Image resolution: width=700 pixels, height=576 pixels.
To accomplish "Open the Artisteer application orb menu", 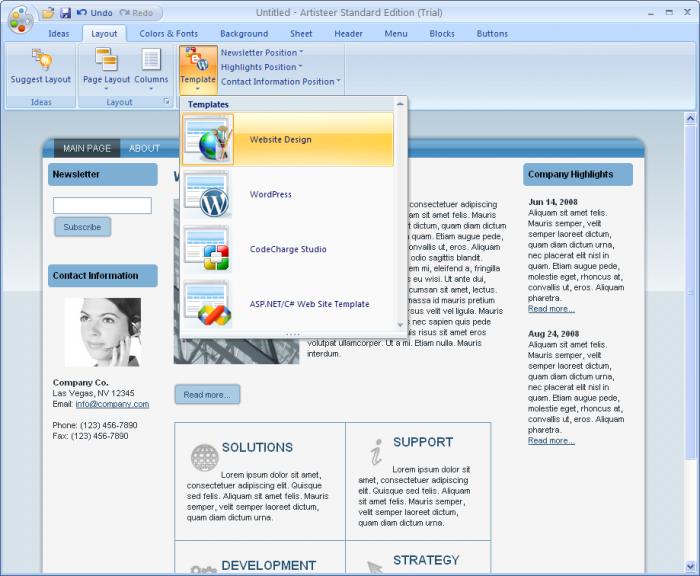I will 20,20.
